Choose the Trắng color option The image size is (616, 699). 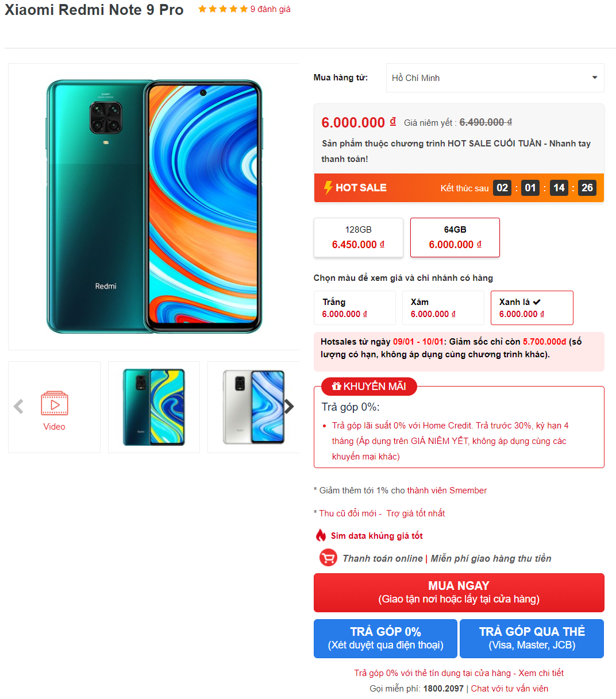(355, 308)
